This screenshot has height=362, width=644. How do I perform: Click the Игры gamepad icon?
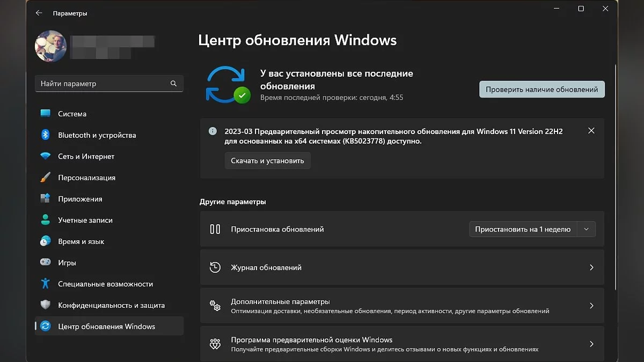(46, 263)
